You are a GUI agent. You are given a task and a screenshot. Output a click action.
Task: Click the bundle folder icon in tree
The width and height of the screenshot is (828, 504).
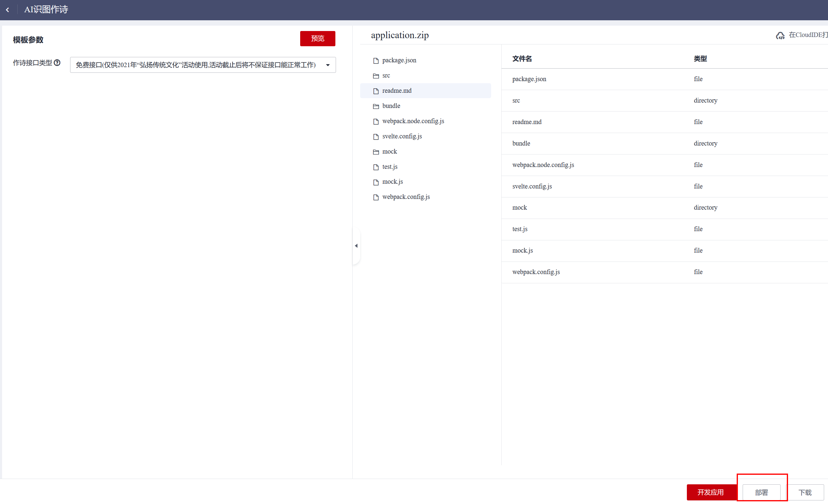[376, 106]
